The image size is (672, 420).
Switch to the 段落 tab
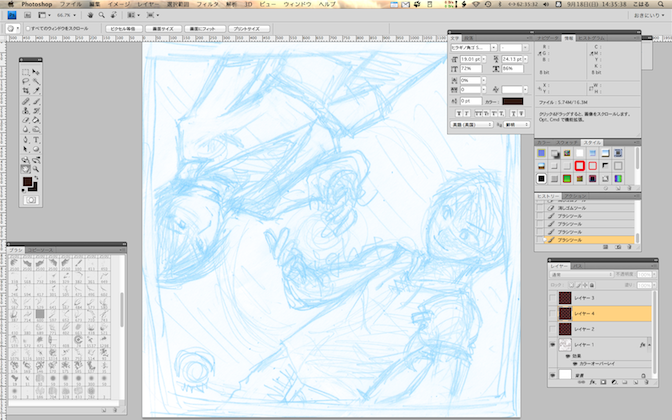point(468,38)
